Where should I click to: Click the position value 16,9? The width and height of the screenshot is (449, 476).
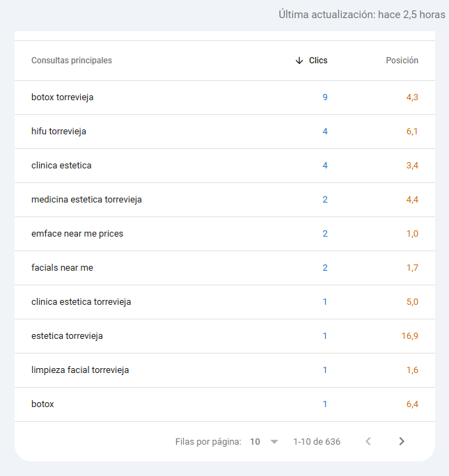pos(410,336)
